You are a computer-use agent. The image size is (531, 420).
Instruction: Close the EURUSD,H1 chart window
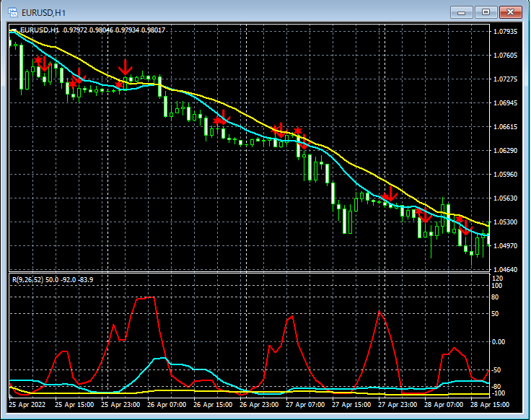tap(509, 12)
